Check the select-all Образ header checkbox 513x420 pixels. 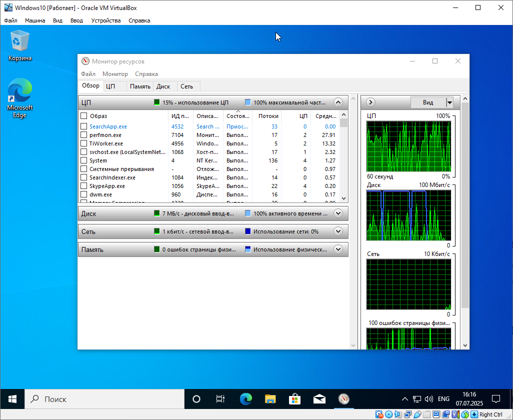84,116
